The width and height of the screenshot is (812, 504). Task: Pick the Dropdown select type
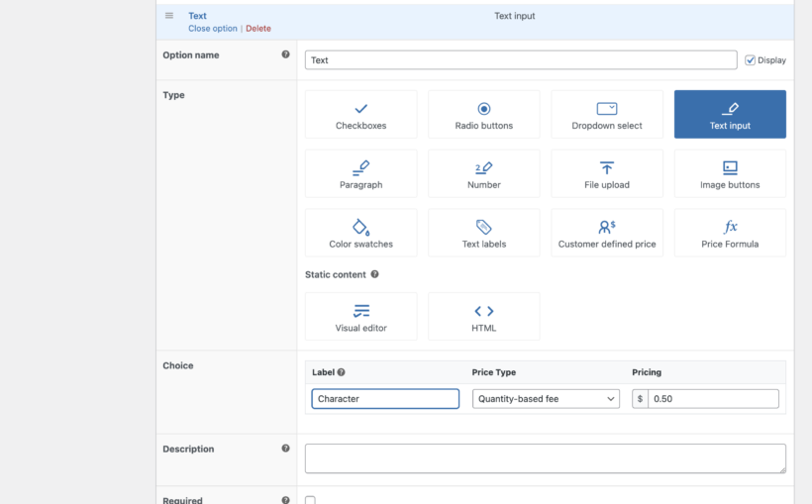coord(606,115)
